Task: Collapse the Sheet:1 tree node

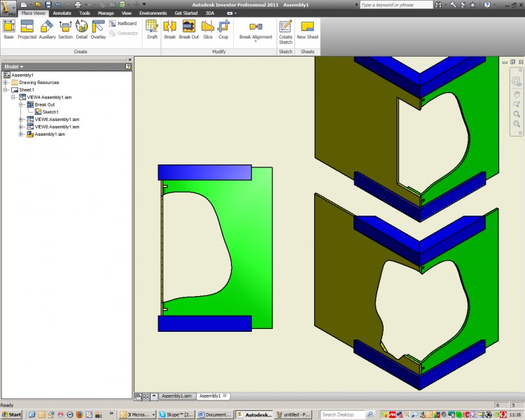Action: [x=6, y=90]
